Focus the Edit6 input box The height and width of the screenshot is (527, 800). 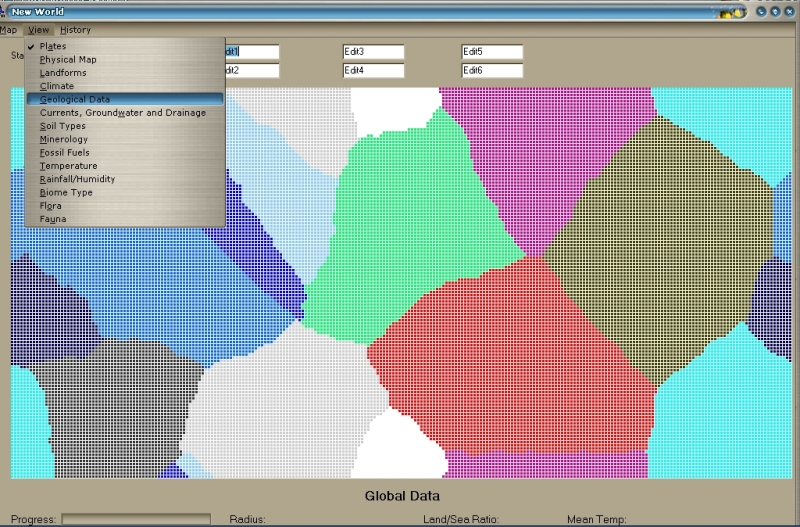coord(492,71)
